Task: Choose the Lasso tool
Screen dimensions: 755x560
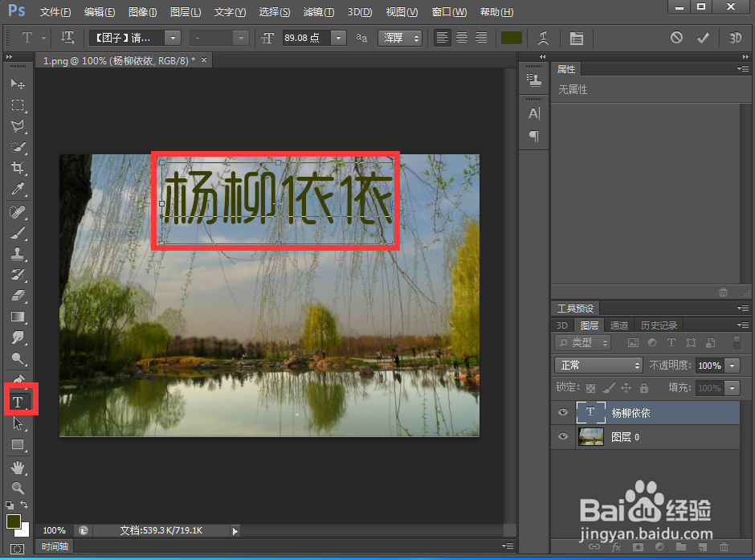Action: coord(18,125)
